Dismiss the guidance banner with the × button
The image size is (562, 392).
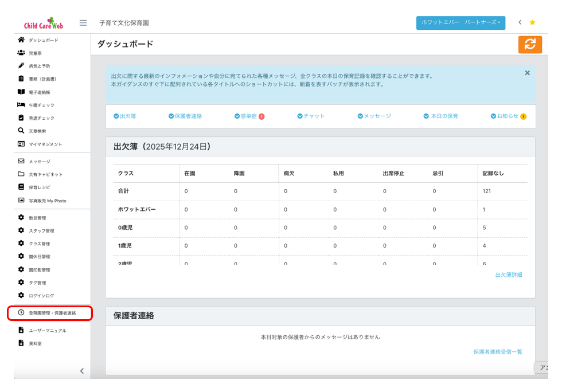(x=527, y=73)
